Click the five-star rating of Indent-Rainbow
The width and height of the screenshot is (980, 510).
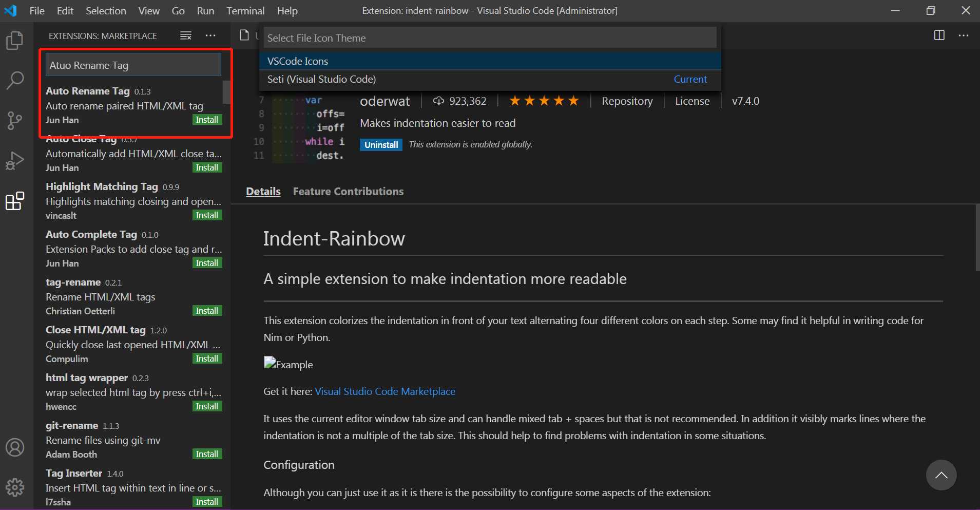click(544, 101)
